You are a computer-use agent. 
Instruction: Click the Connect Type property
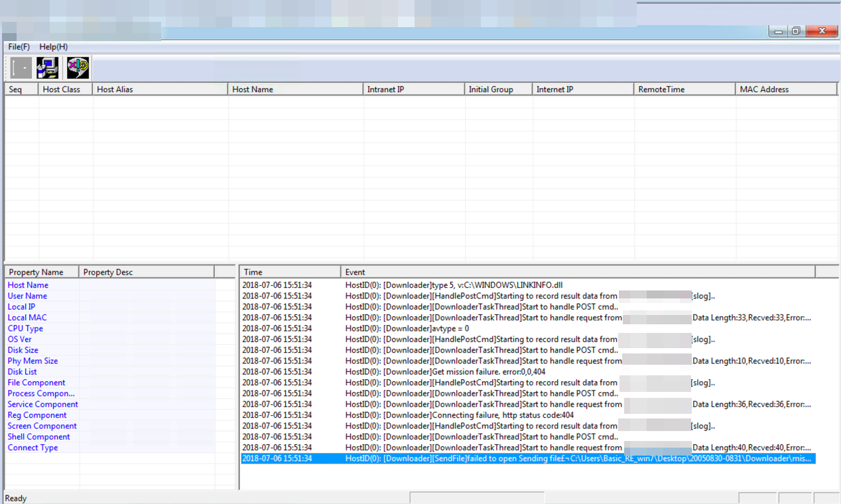[32, 448]
